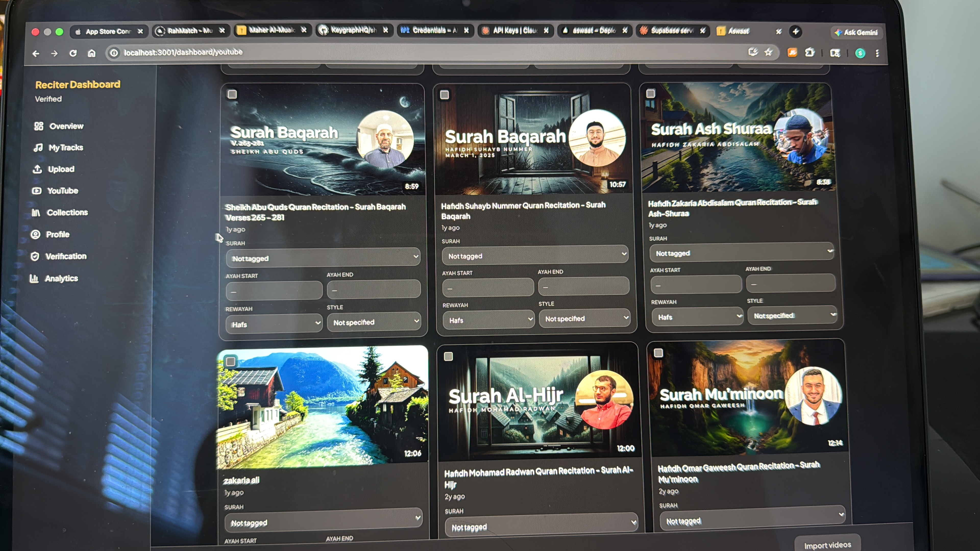Open the Analytics bar chart icon
The image size is (980, 551).
click(x=34, y=278)
